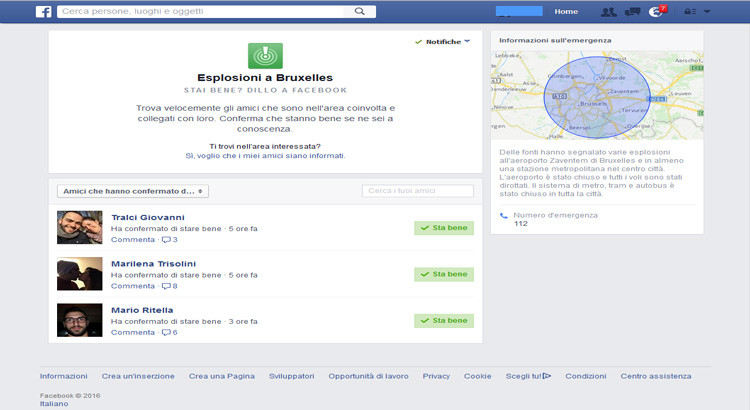Click 'Sì, voglio che i miei amici siano informati'

coord(265,156)
